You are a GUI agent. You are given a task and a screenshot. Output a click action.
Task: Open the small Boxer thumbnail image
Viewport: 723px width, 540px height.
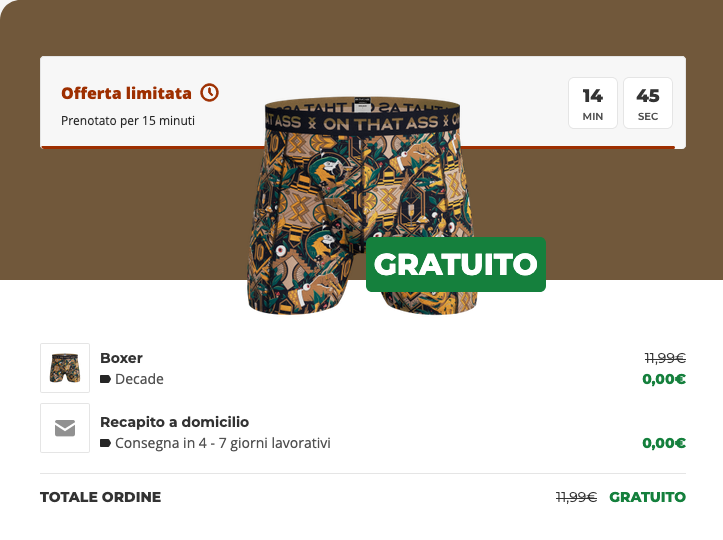click(65, 368)
